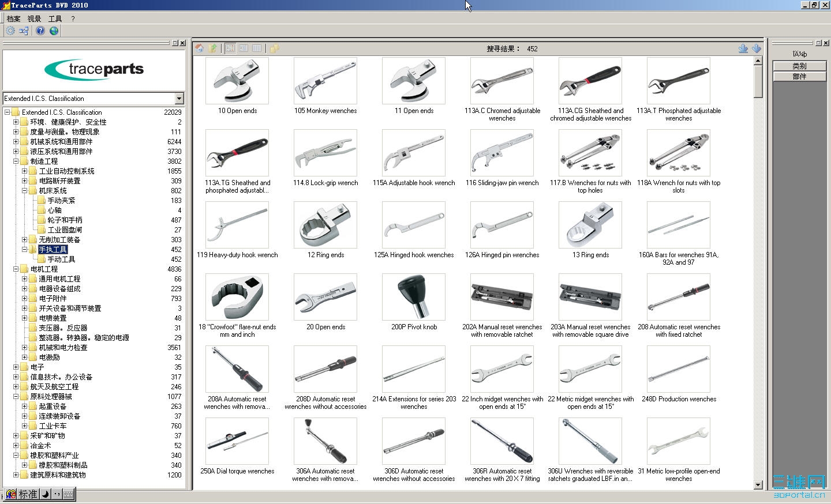Switch results to thumbnail with details view
The height and width of the screenshot is (504, 831).
(244, 48)
